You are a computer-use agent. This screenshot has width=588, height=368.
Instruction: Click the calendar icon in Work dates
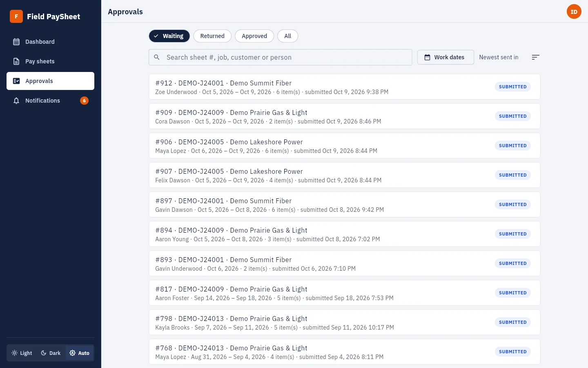click(427, 57)
